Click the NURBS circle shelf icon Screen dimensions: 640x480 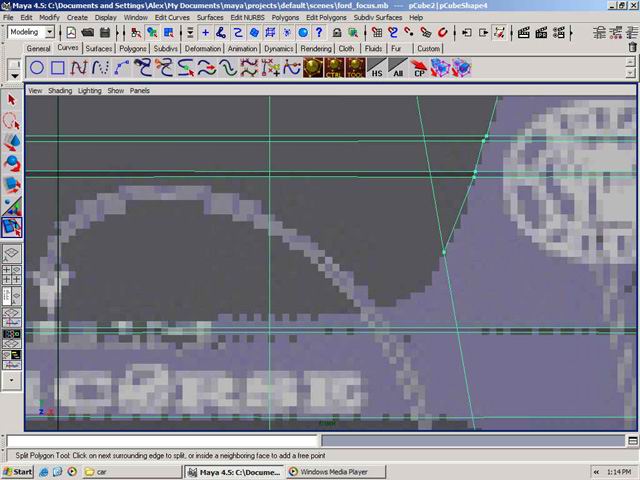37,68
